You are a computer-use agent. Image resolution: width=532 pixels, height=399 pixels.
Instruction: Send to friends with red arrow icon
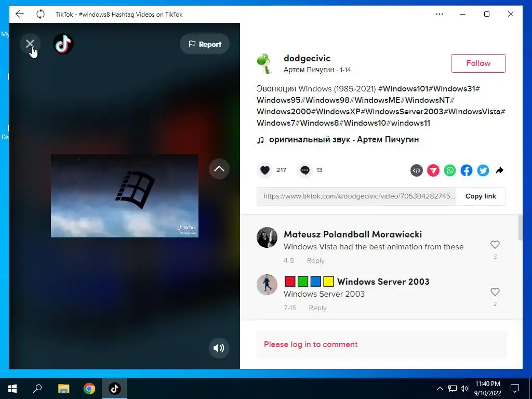433,170
